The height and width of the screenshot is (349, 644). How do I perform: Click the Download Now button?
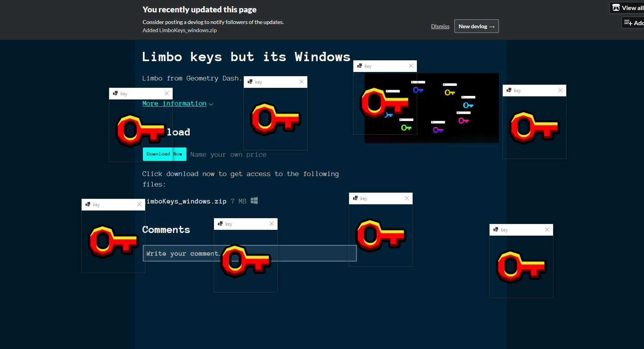click(164, 154)
